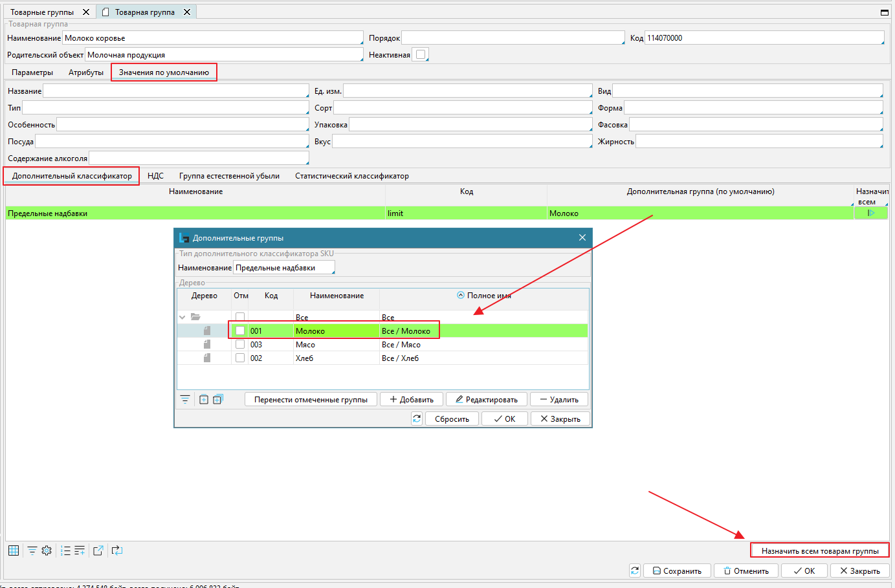Open table settings gear icon
895x588 pixels.
pos(47,550)
